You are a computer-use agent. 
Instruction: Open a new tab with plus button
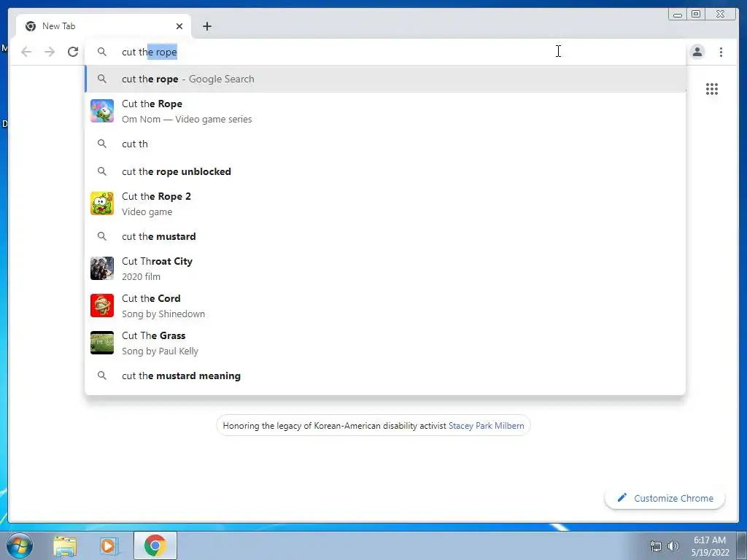click(x=206, y=26)
